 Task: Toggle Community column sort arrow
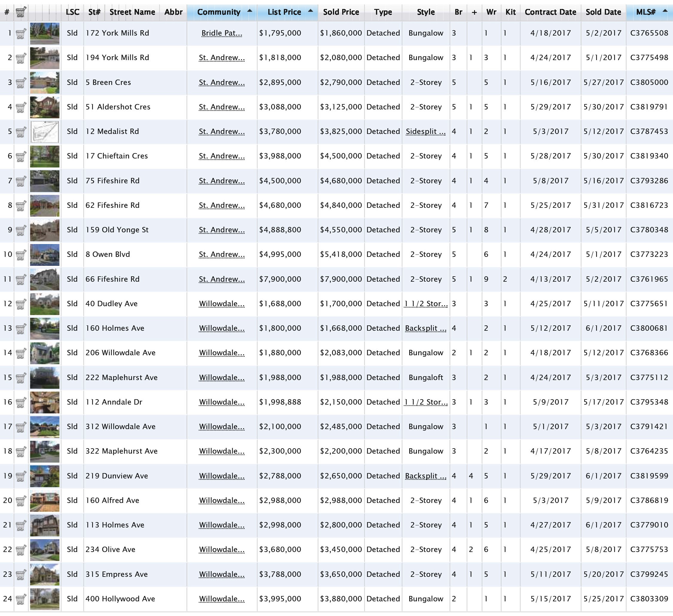249,11
